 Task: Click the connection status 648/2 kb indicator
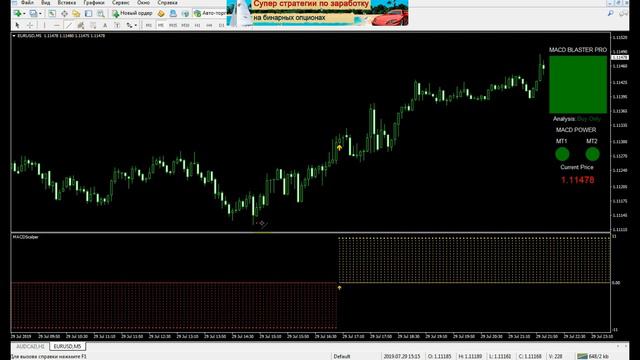(x=593, y=356)
